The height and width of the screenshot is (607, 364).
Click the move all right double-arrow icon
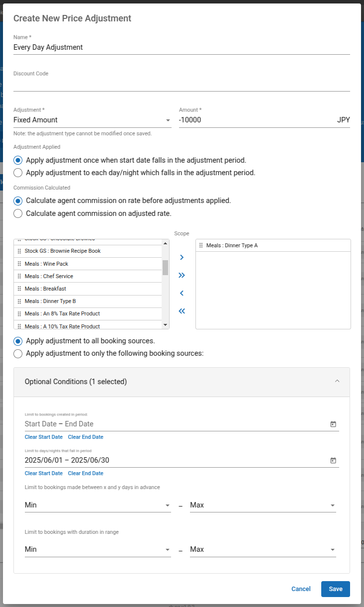click(182, 275)
